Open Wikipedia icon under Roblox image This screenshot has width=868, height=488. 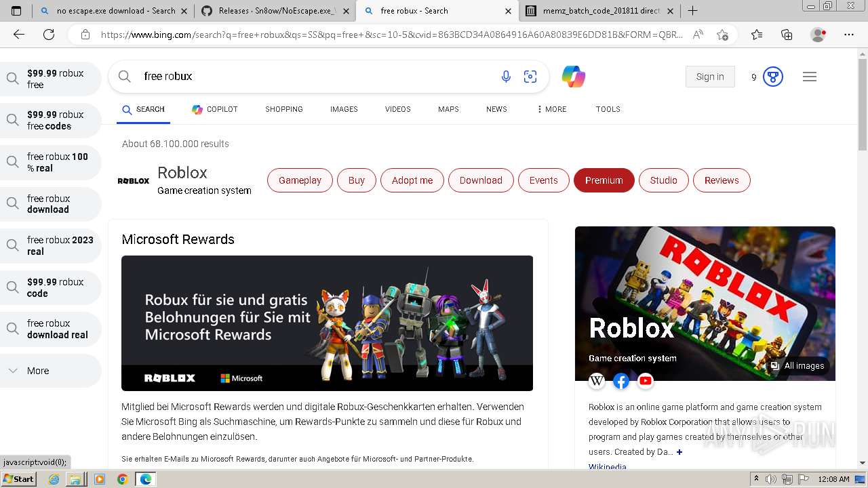(597, 381)
